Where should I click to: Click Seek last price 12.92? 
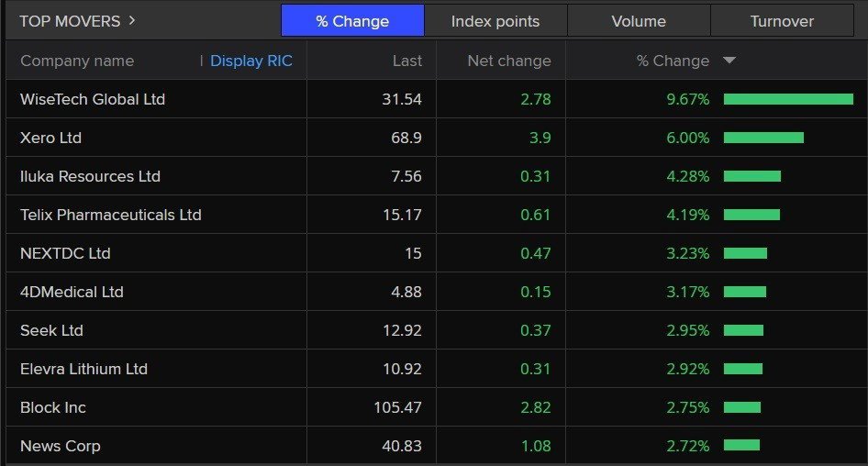coord(402,330)
